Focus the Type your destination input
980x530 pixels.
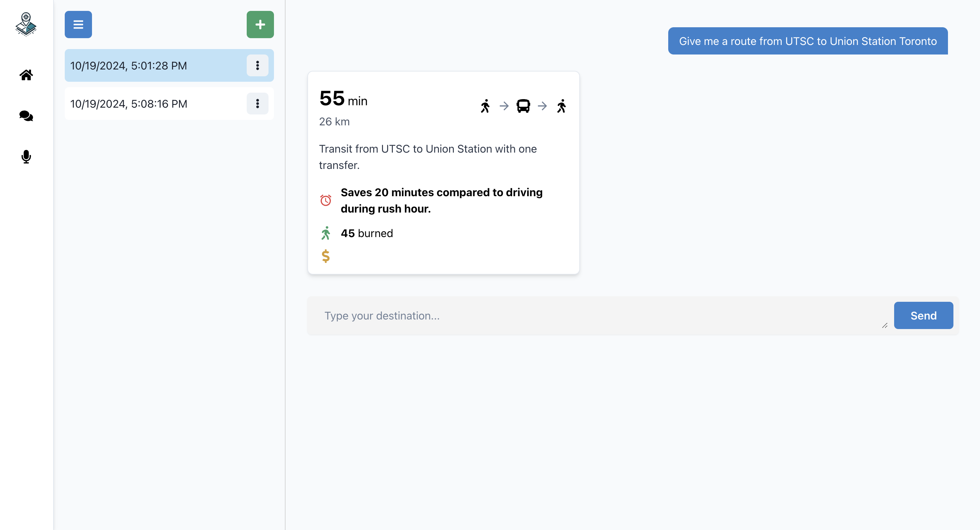(597, 315)
